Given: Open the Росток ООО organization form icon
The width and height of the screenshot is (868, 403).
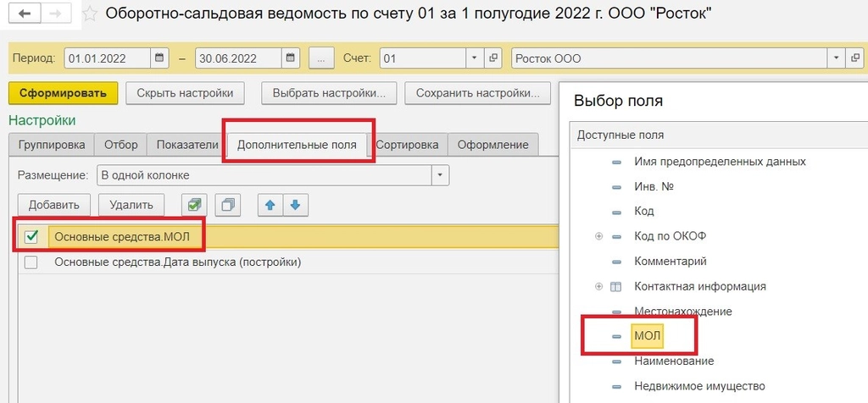Looking at the screenshot, I should [855, 58].
